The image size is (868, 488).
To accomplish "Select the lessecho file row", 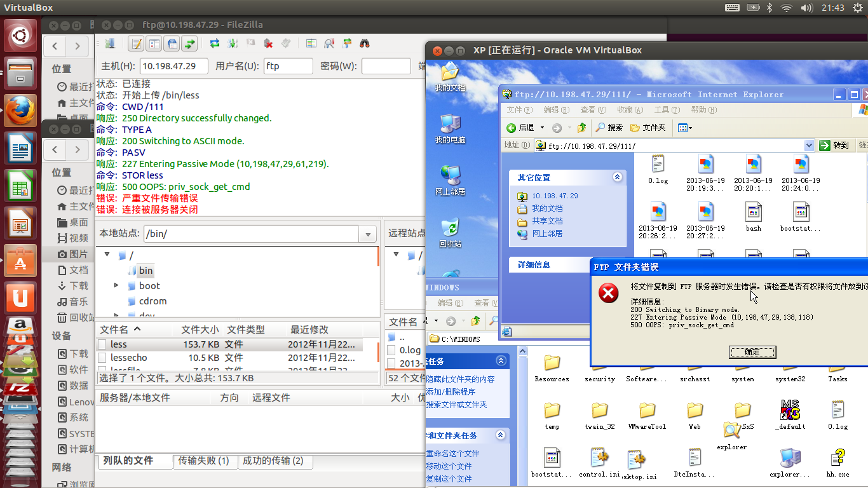I will 229,358.
